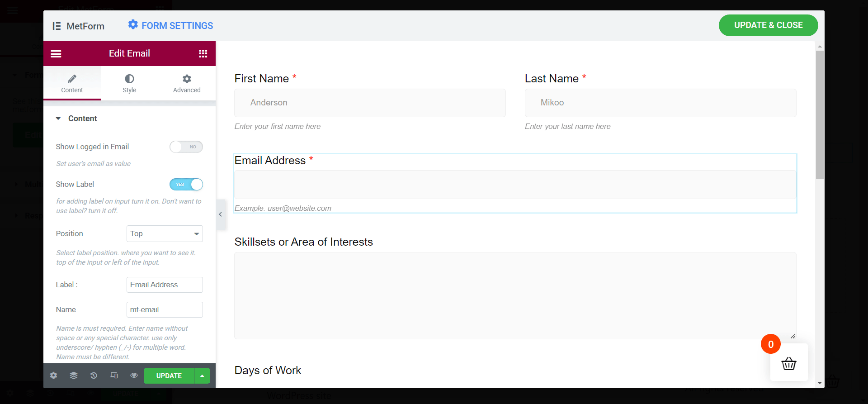868x404 pixels.
Task: Open the Position dropdown showing Top
Action: pyautogui.click(x=165, y=233)
